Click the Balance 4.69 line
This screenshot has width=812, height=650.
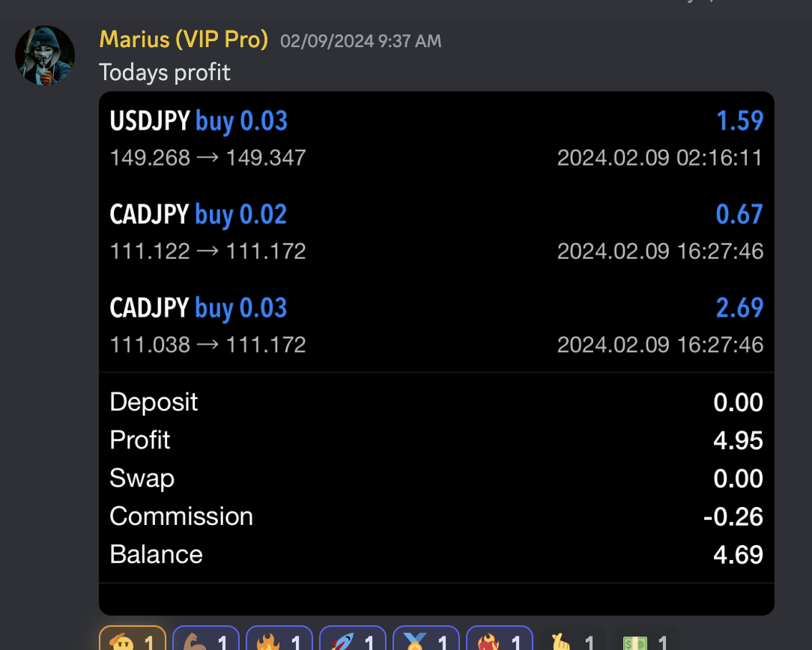click(437, 553)
